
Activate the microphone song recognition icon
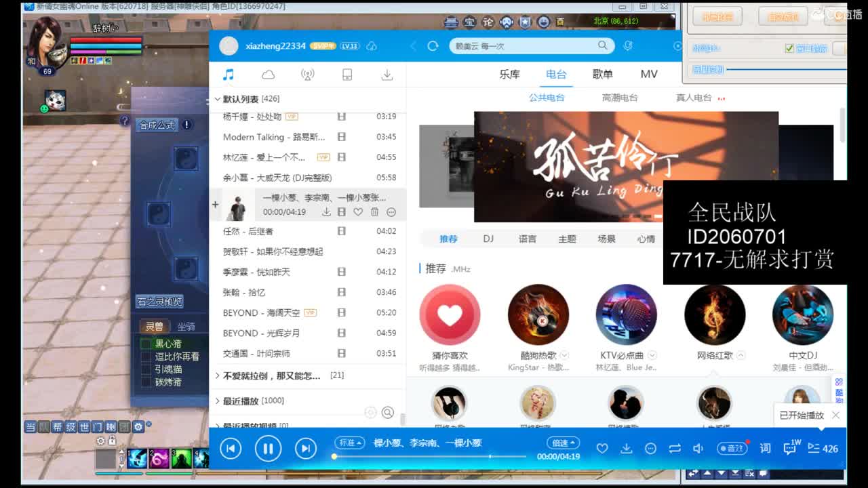[x=628, y=45]
